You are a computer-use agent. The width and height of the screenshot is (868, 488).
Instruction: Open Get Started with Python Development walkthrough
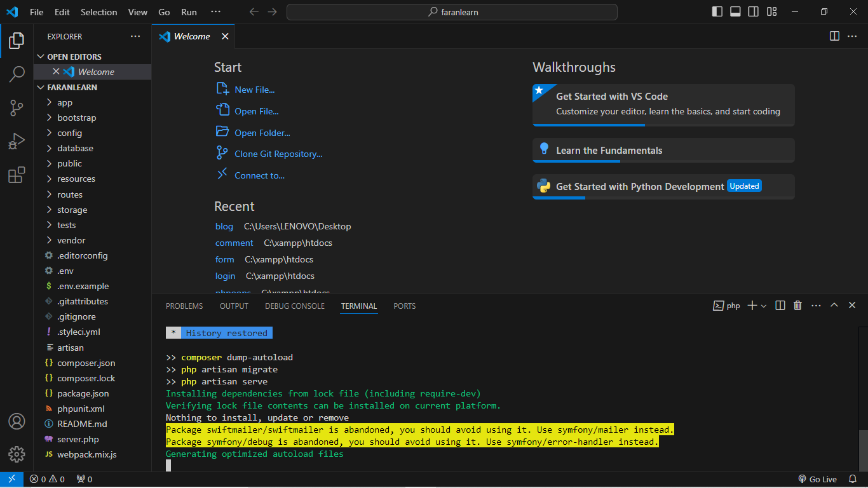coord(663,187)
